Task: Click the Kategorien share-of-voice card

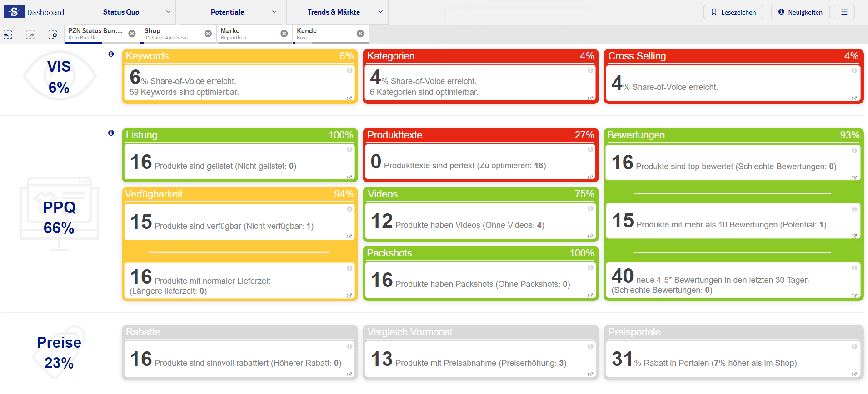Action: pos(480,83)
